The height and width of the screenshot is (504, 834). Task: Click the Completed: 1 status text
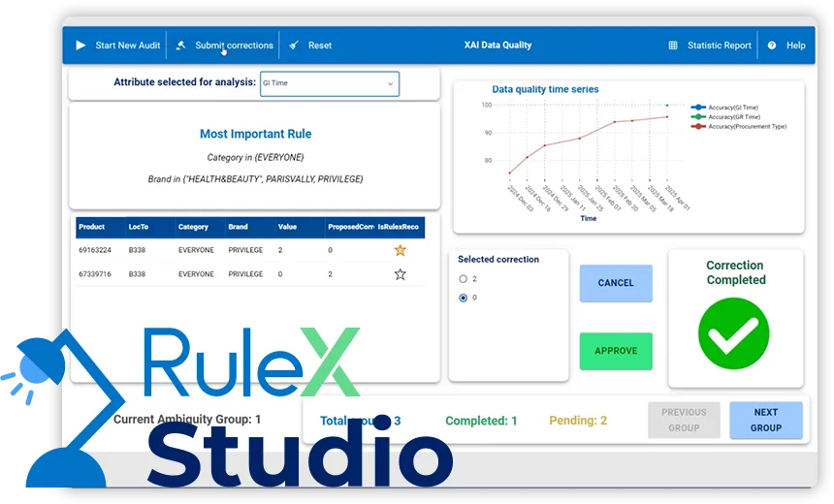[x=481, y=421]
